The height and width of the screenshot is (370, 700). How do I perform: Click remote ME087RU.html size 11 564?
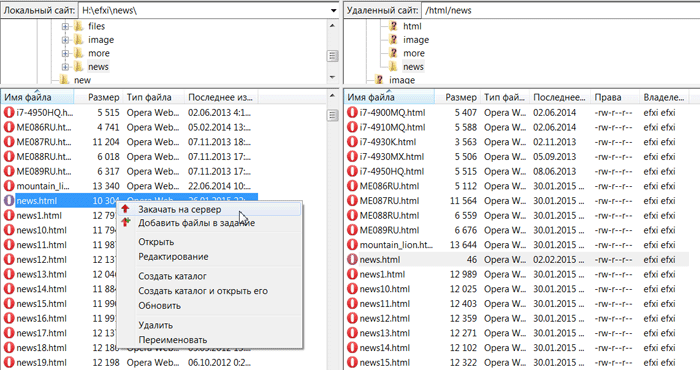[x=463, y=200]
